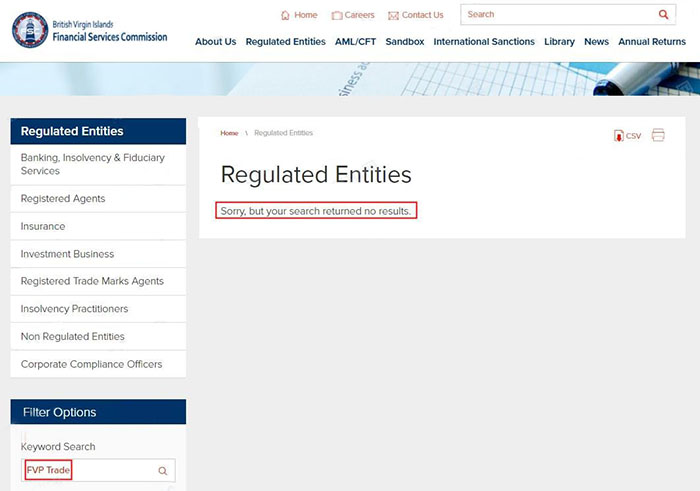
Task: Click the Keyword Search magnifier icon
Action: click(x=163, y=471)
